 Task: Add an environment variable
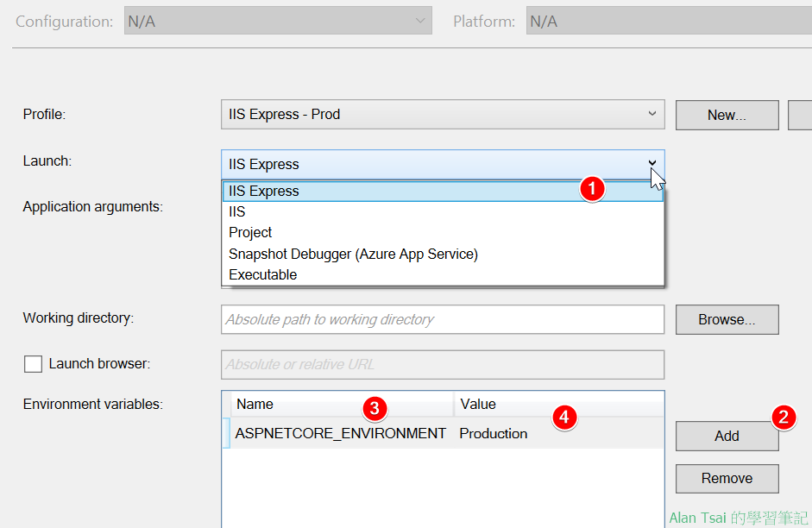727,436
